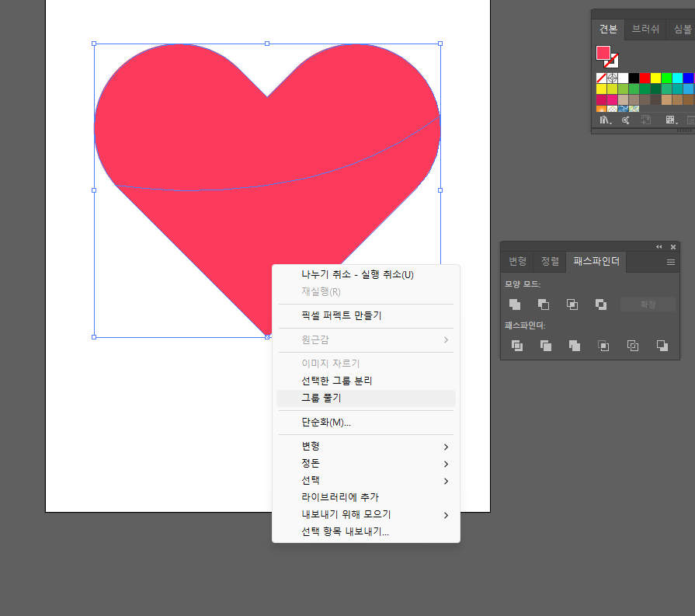Open the Pathfinder panel flyout menu
The width and height of the screenshot is (695, 616).
click(671, 262)
